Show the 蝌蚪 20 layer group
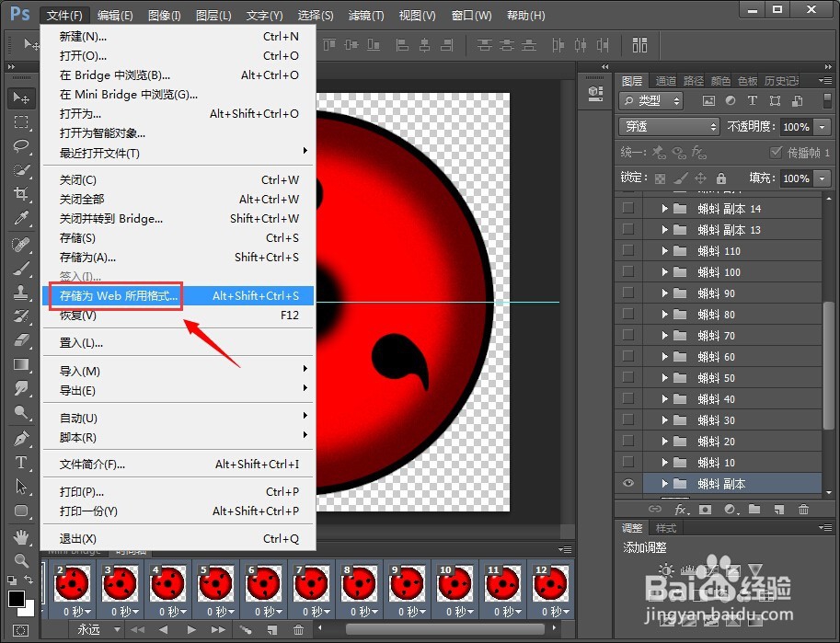Image resolution: width=840 pixels, height=643 pixels. (627, 441)
